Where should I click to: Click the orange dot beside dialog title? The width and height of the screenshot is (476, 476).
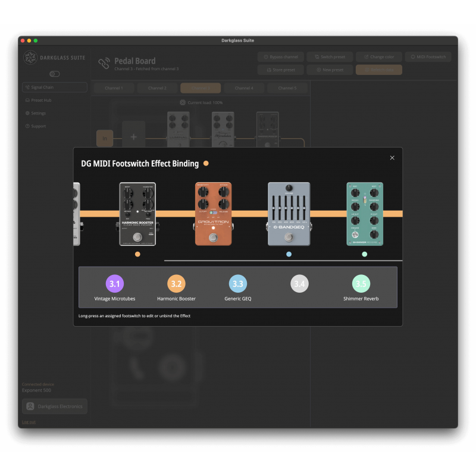coord(206,163)
